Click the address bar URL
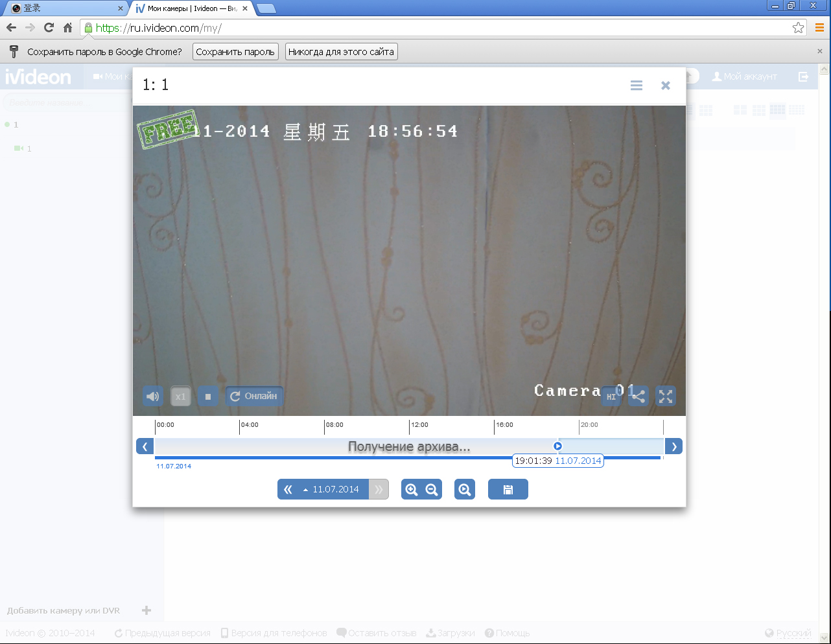 (x=159, y=28)
